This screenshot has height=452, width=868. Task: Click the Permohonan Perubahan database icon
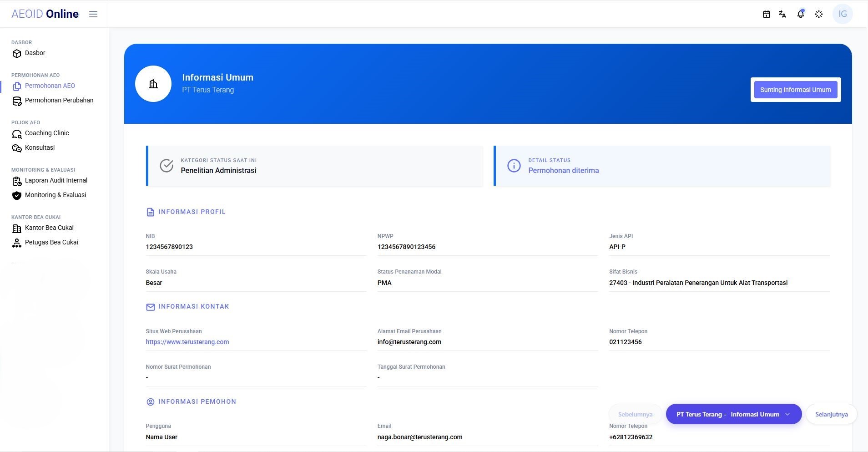click(x=17, y=101)
